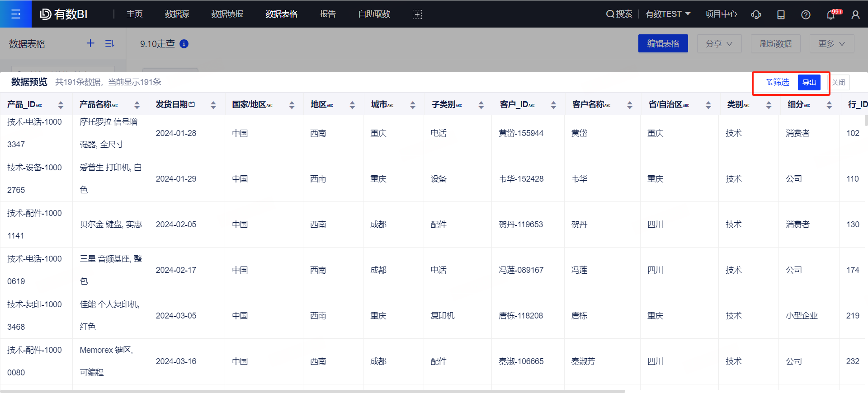Screen dimensions: 868x393
Task: Toggle sort on 城市 column
Action: point(412,105)
